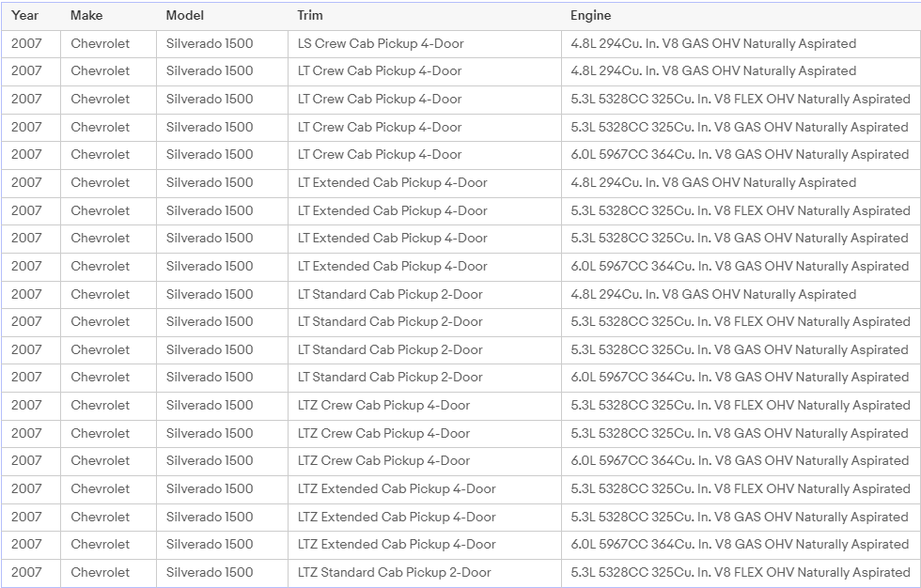
Task: Select the LTZ Standard Cab Pickup 2-Door trim cell
Action: 395,572
